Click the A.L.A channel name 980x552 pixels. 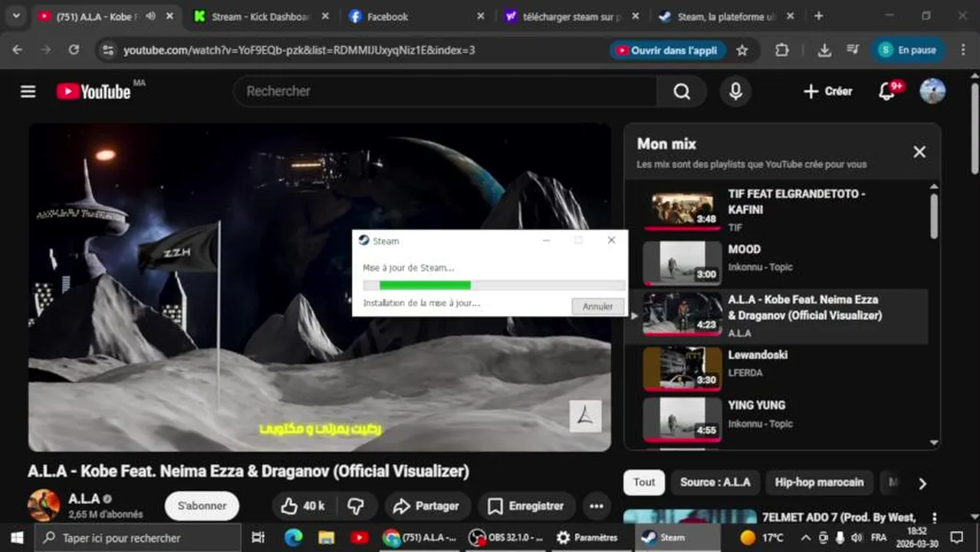pos(84,498)
